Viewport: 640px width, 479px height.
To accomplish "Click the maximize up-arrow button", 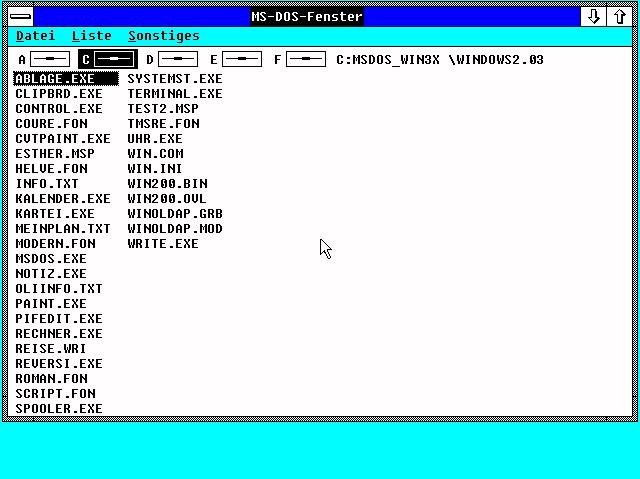I will point(620,16).
